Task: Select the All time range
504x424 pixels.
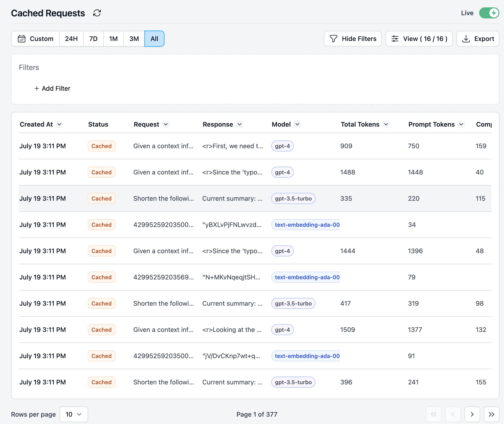Action: [154, 39]
